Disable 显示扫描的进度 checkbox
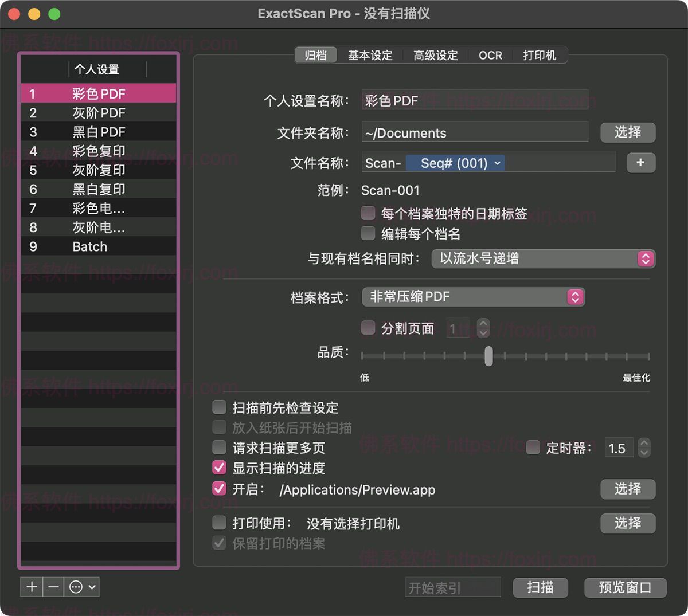Viewport: 688px width, 616px height. (219, 468)
